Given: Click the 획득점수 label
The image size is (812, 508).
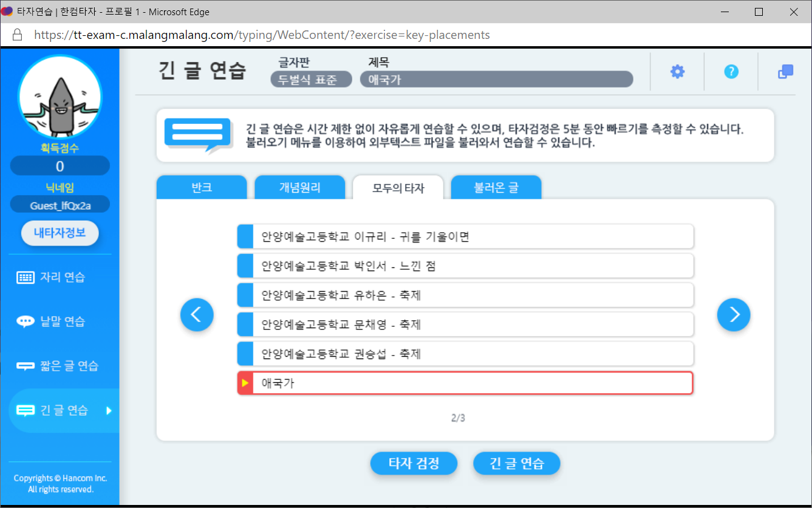Looking at the screenshot, I should point(60,148).
